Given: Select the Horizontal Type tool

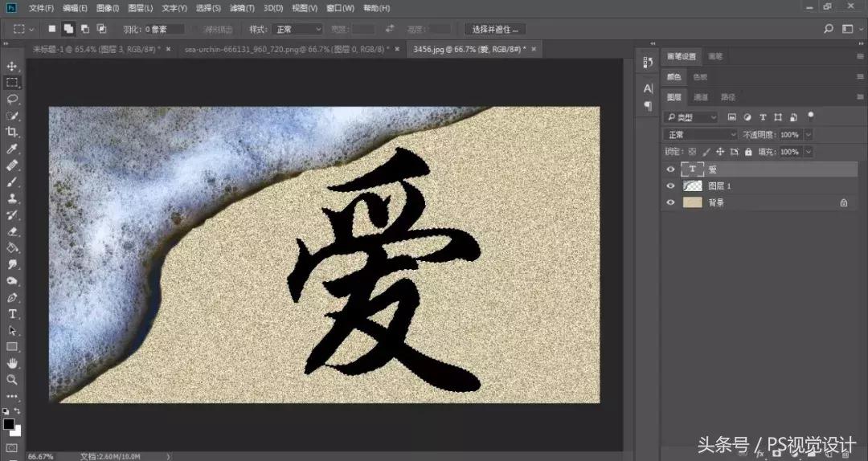Looking at the screenshot, I should 12,314.
